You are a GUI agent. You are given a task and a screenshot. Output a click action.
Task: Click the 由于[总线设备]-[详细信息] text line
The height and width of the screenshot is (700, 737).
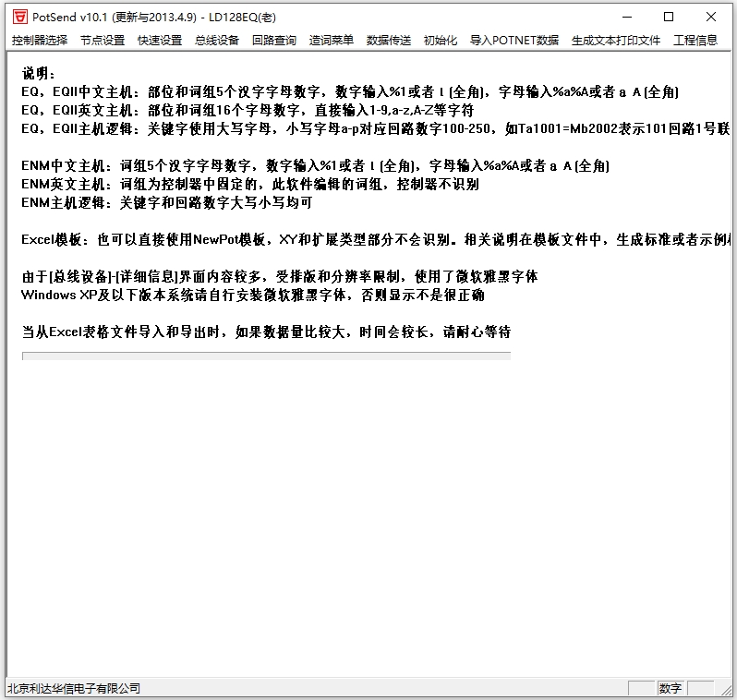coord(280,276)
